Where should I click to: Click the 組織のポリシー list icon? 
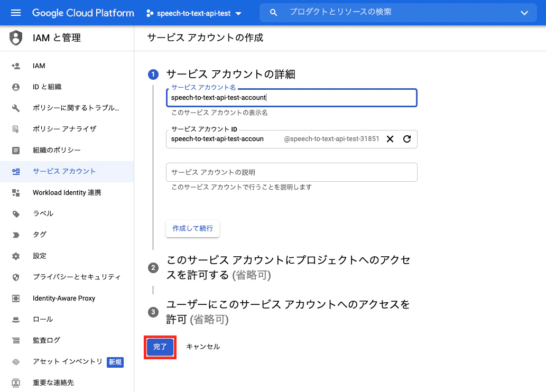click(16, 151)
